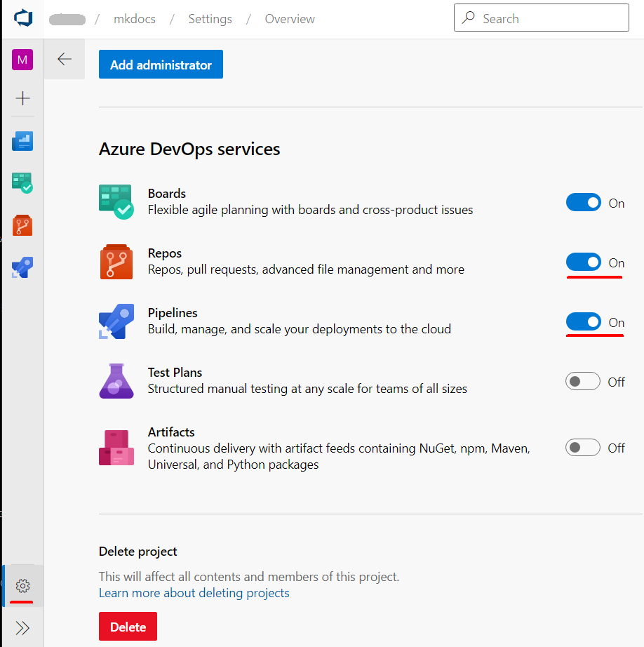Open Repos icon in left sidebar
Viewport: 644px width, 647px height.
coord(22,225)
